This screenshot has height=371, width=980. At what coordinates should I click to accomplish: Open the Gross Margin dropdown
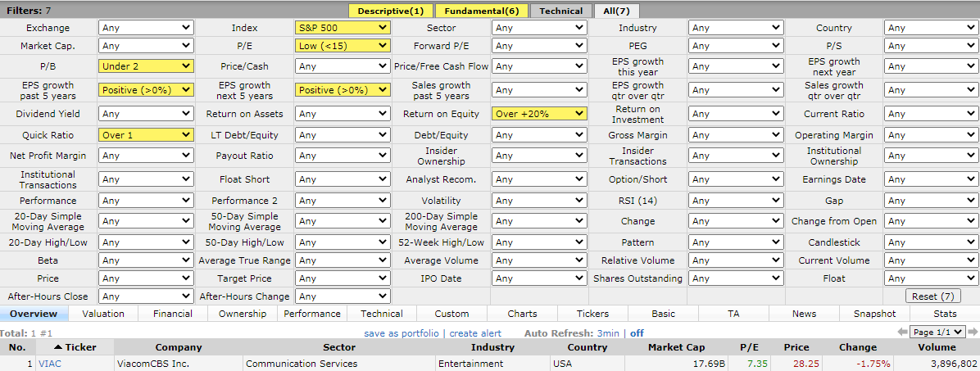tap(736, 135)
